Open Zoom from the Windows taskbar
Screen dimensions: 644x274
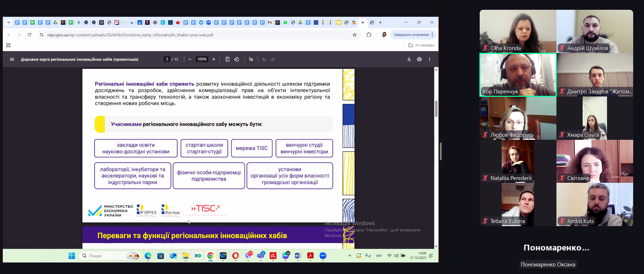(x=323, y=256)
